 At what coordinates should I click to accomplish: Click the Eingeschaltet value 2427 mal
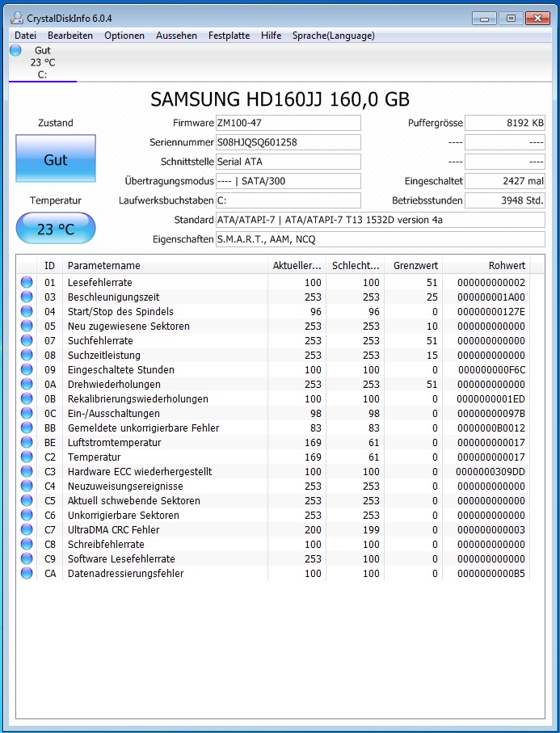pyautogui.click(x=505, y=181)
